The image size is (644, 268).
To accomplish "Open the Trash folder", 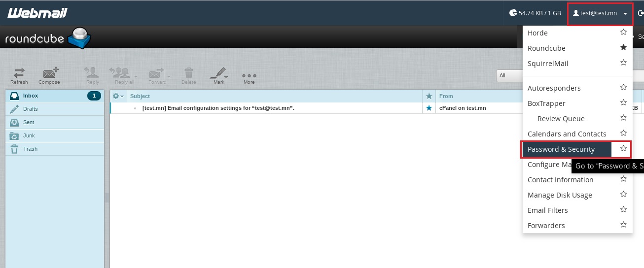I will click(55, 149).
